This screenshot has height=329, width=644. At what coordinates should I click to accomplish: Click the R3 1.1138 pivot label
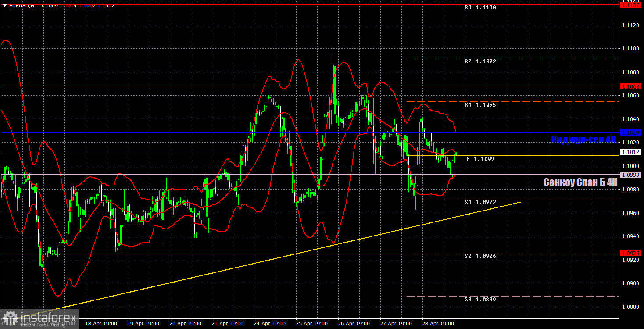(x=480, y=7)
